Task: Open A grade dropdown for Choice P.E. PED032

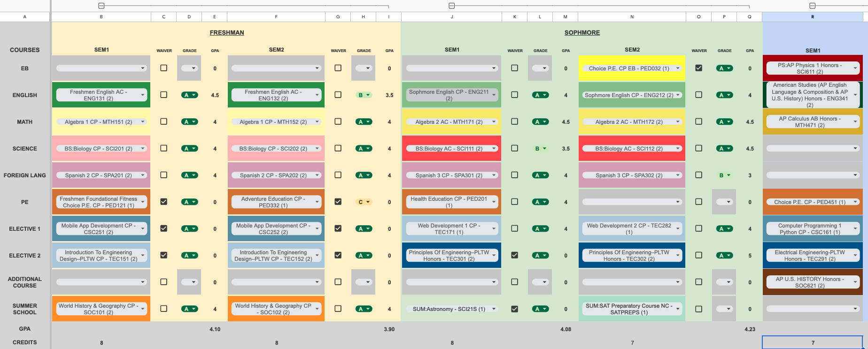Action: coord(724,68)
